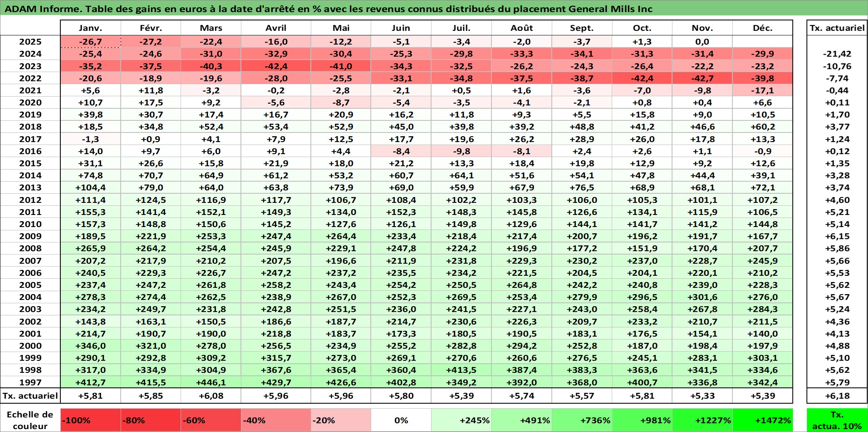Image resolution: width=868 pixels, height=432 pixels.
Task: Select the +245% light green swatch
Action: (461, 420)
